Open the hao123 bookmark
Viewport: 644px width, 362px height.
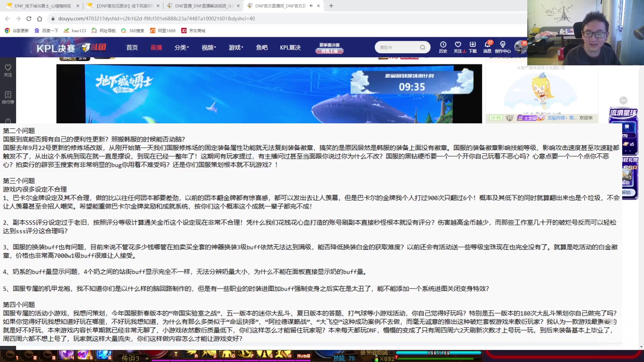[75, 31]
